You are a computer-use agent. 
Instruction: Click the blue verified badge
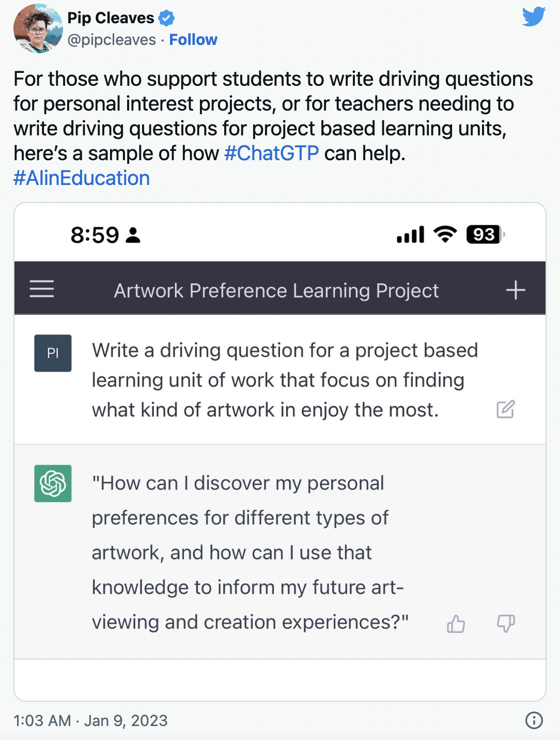166,18
